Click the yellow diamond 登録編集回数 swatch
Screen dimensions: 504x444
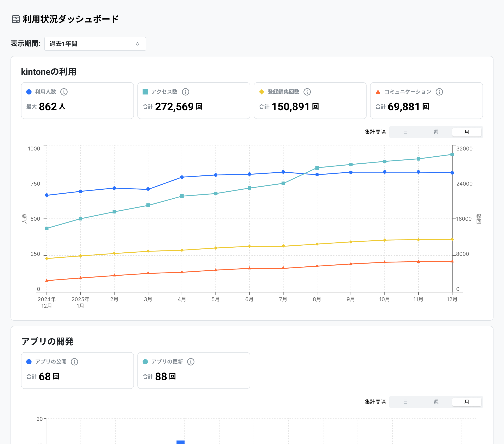tap(262, 92)
